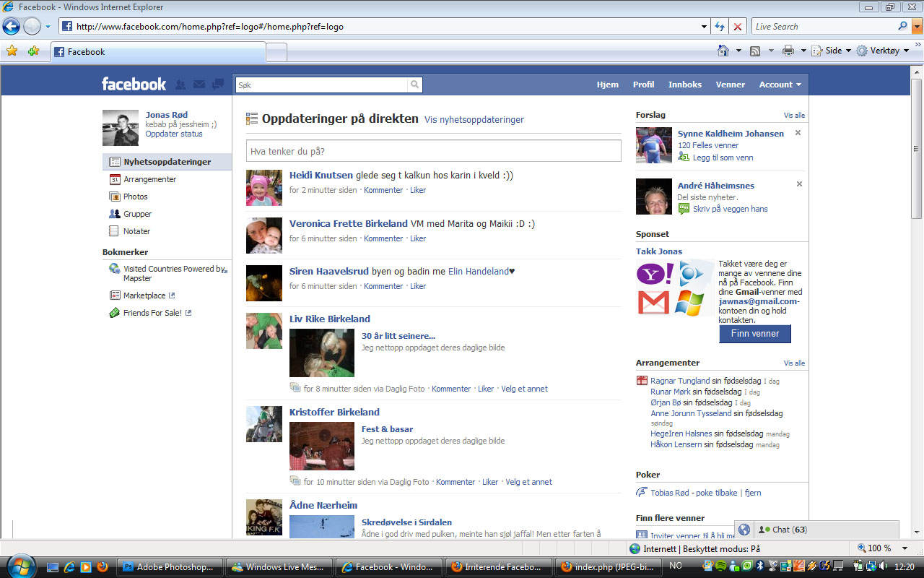Open the address bar URL history dropdown
Viewport: 924px width, 578px height.
tap(705, 27)
